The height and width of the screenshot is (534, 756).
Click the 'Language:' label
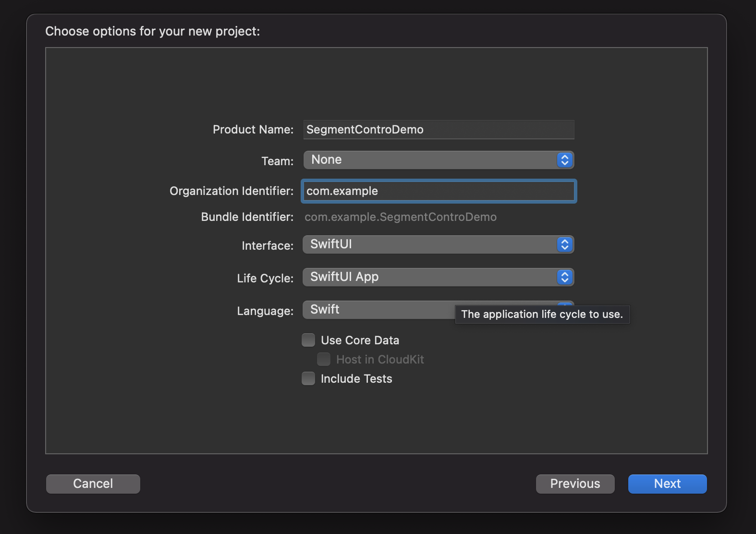click(x=265, y=311)
